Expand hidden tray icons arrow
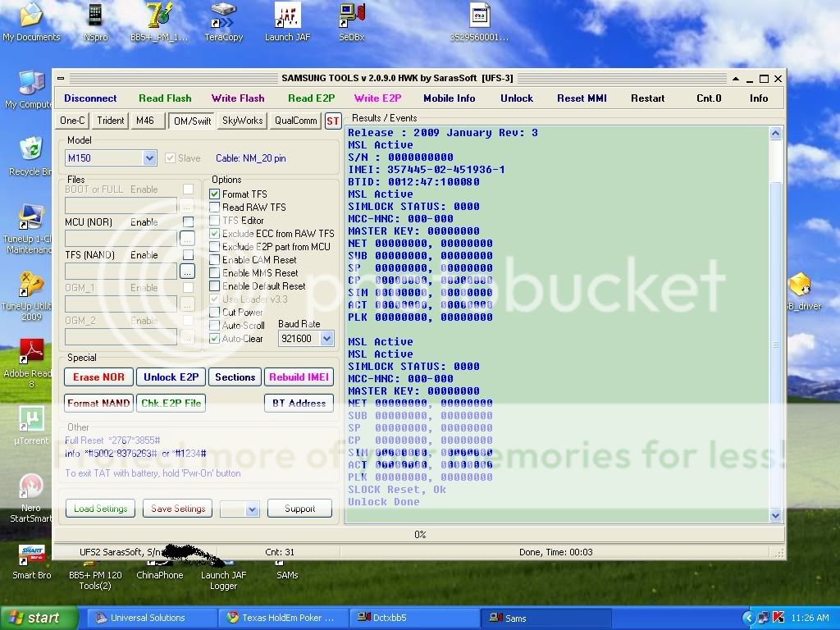This screenshot has width=840, height=630. point(748,618)
